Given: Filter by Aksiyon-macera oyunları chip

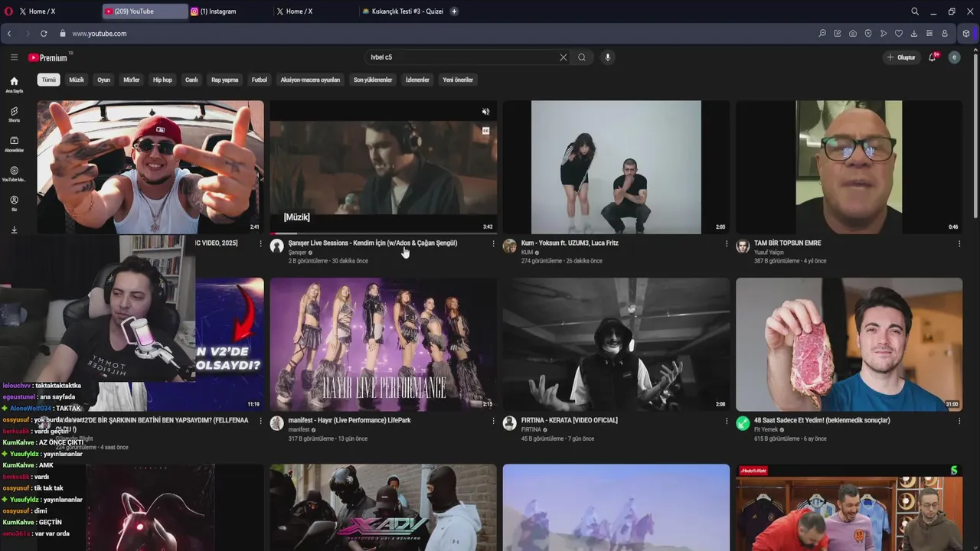Looking at the screenshot, I should 310,80.
